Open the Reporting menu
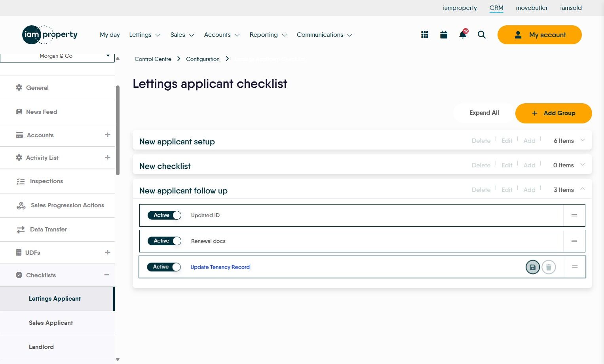Viewport: 604px width, 364px height. point(268,35)
